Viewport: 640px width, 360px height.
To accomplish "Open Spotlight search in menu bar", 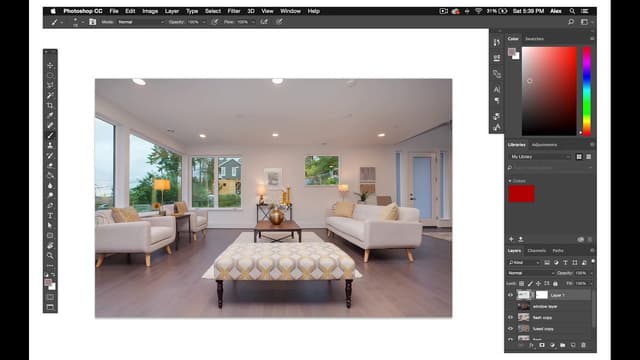I will [x=572, y=11].
